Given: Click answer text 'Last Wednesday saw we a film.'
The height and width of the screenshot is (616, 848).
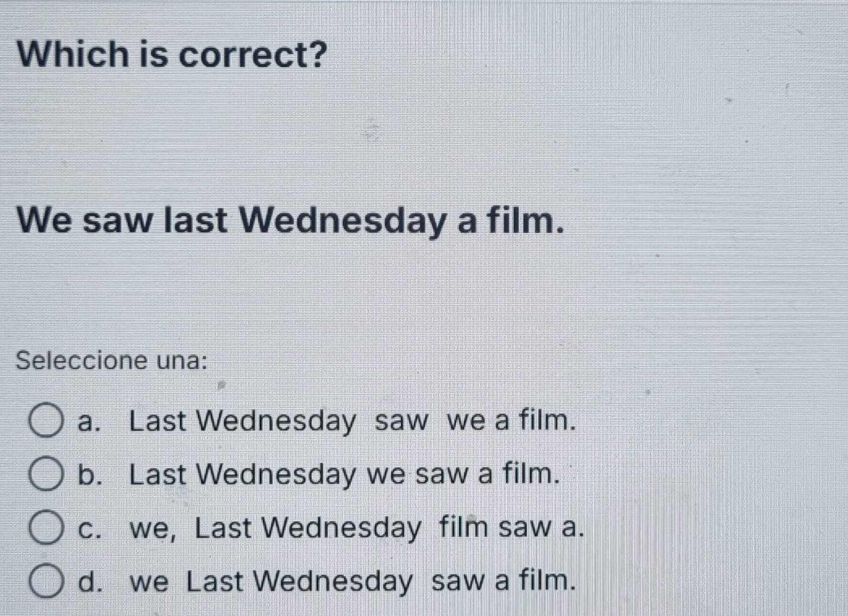Looking at the screenshot, I should pyautogui.click(x=353, y=421).
